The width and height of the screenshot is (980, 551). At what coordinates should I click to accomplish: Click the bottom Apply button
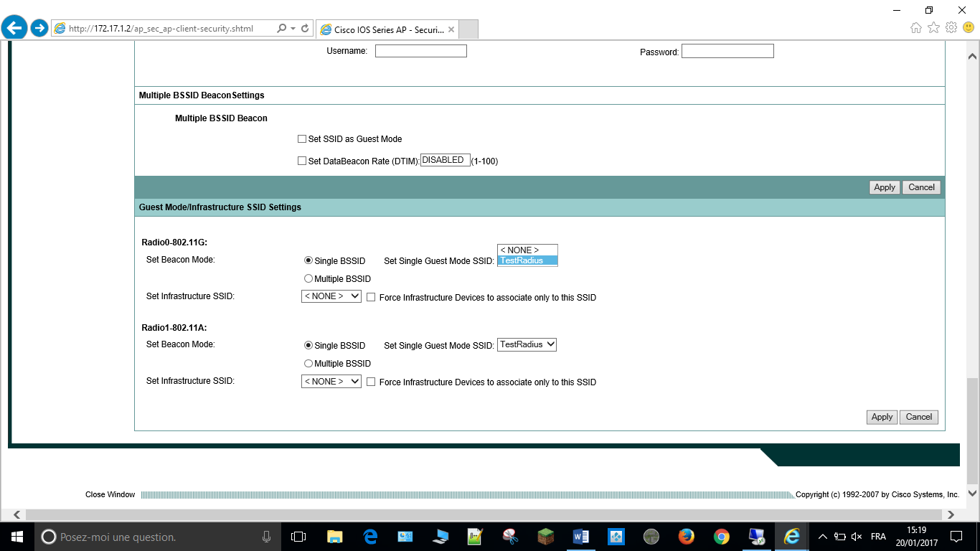882,417
